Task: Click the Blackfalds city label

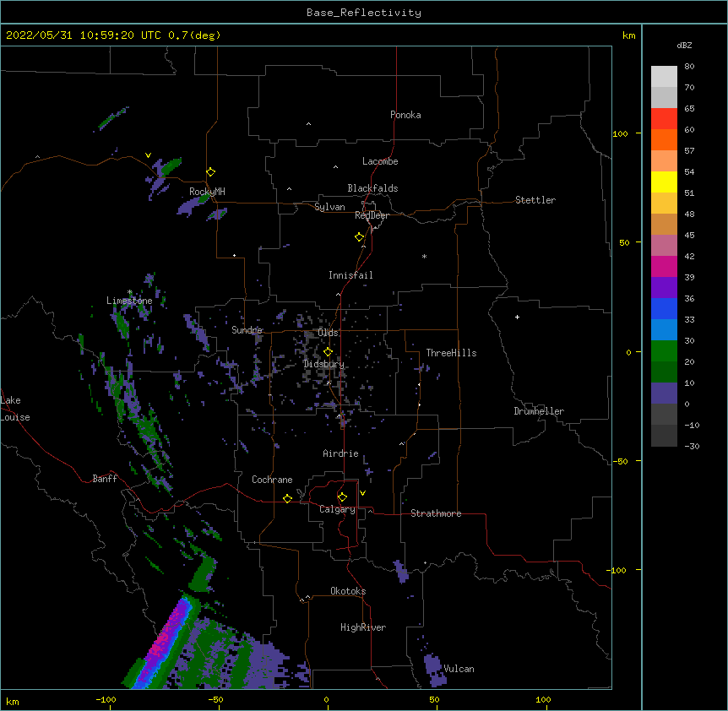Action: click(x=372, y=188)
